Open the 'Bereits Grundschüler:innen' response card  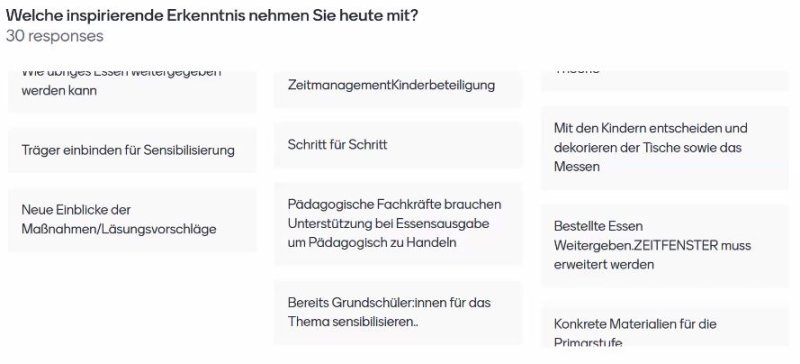[x=398, y=312]
